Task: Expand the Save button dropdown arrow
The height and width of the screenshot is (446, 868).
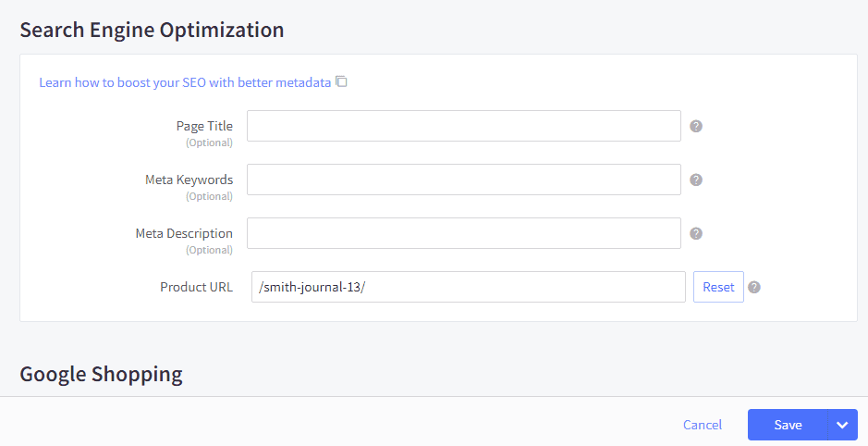Action: (842, 425)
